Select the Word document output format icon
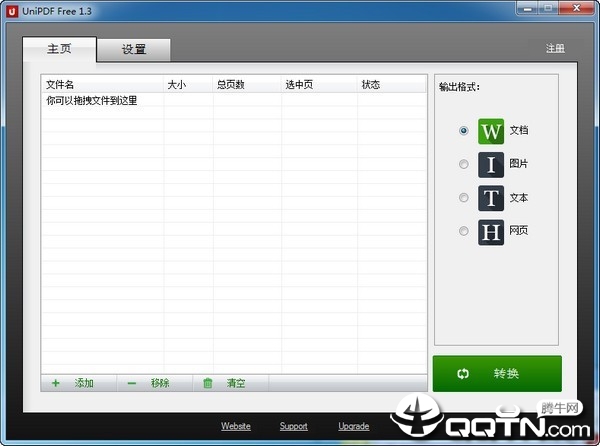This screenshot has height=446, width=600. [x=491, y=131]
